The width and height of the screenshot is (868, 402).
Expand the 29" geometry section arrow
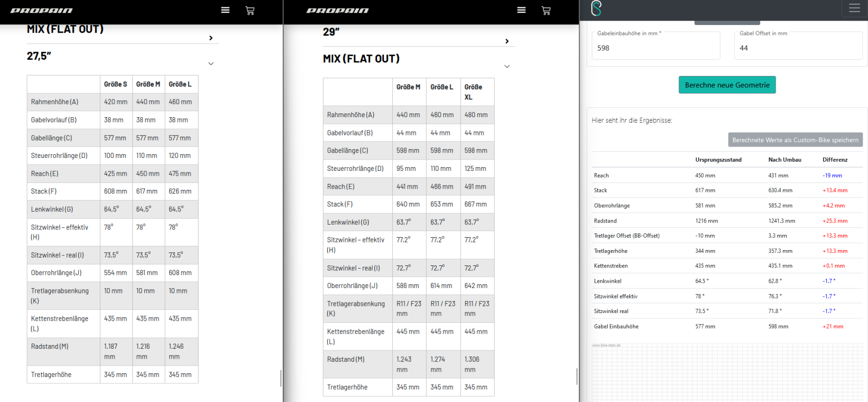coord(507,41)
